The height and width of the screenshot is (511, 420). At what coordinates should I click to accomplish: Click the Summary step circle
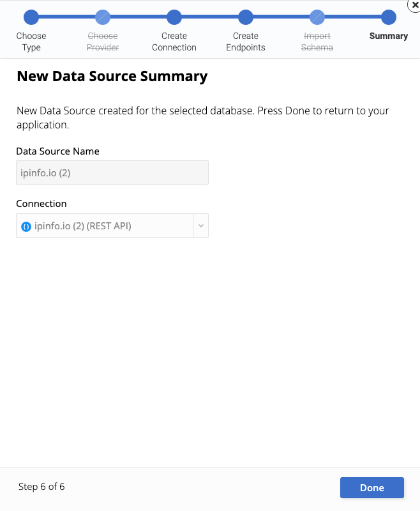pyautogui.click(x=389, y=17)
